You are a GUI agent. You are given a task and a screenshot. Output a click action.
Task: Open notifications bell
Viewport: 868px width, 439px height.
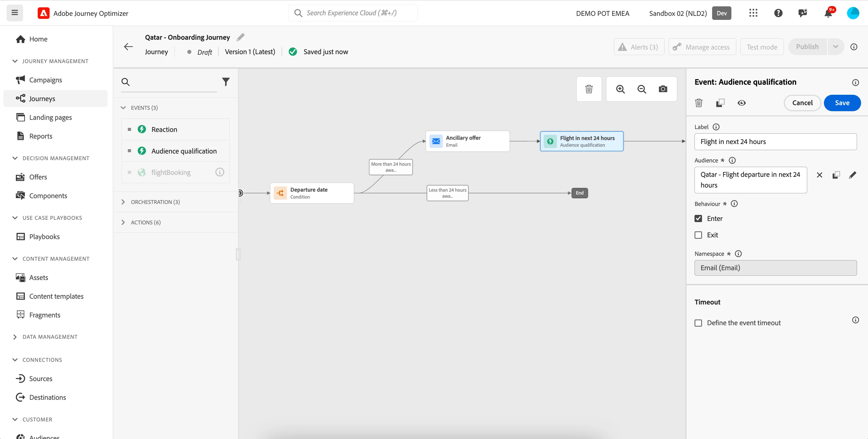point(828,14)
